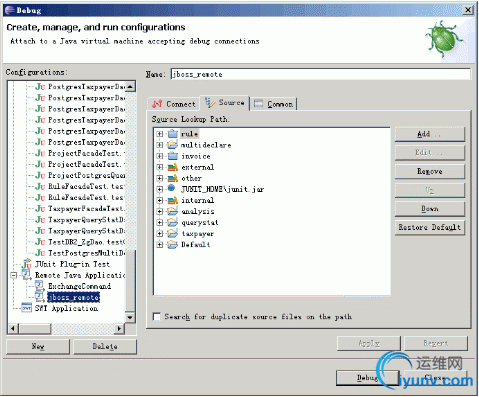The width and height of the screenshot is (479, 397).
Task: Click the TestPostgresMultiD JUnit icon
Action: tap(40, 253)
